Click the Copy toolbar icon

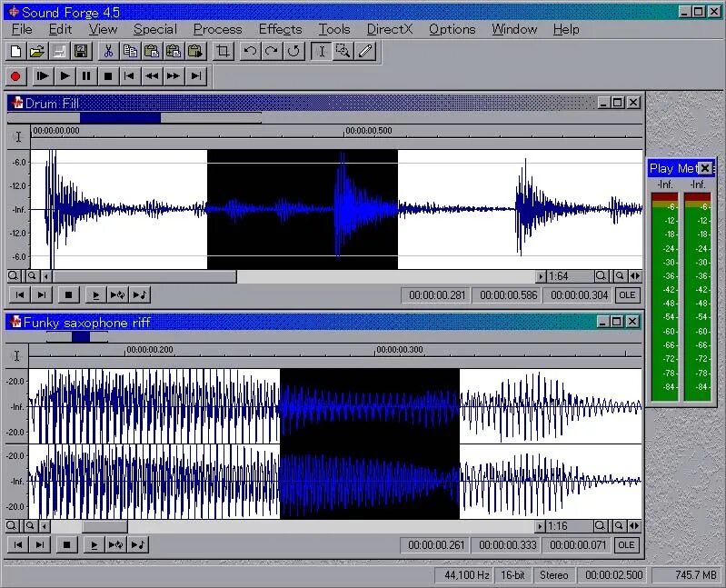click(130, 51)
